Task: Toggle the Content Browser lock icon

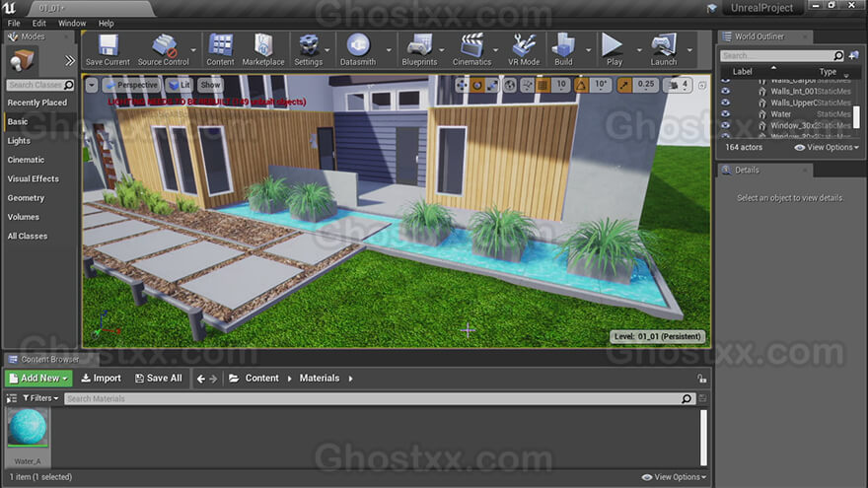Action: tap(701, 379)
